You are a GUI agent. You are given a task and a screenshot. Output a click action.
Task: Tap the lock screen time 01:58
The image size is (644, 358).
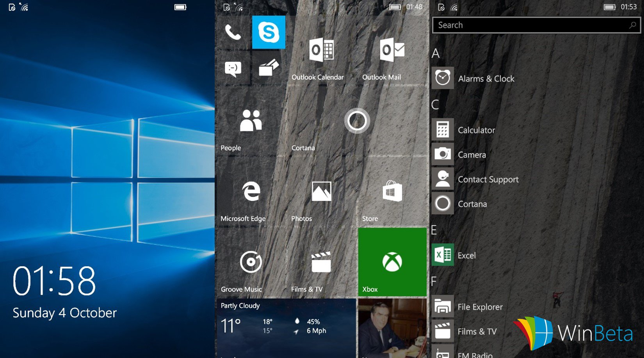54,281
